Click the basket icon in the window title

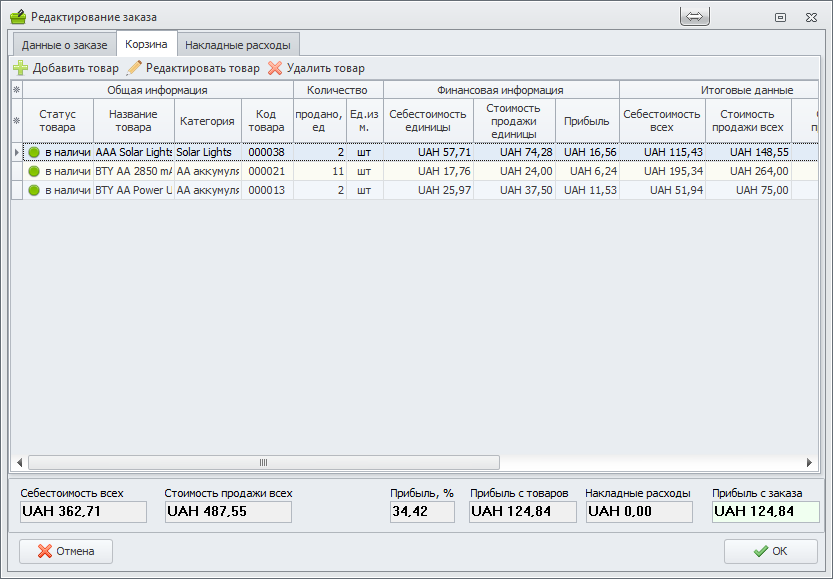pyautogui.click(x=17, y=17)
